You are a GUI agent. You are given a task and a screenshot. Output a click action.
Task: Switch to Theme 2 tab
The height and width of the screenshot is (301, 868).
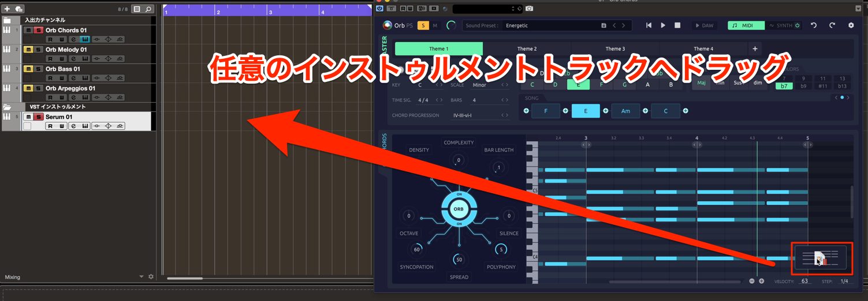(x=527, y=49)
